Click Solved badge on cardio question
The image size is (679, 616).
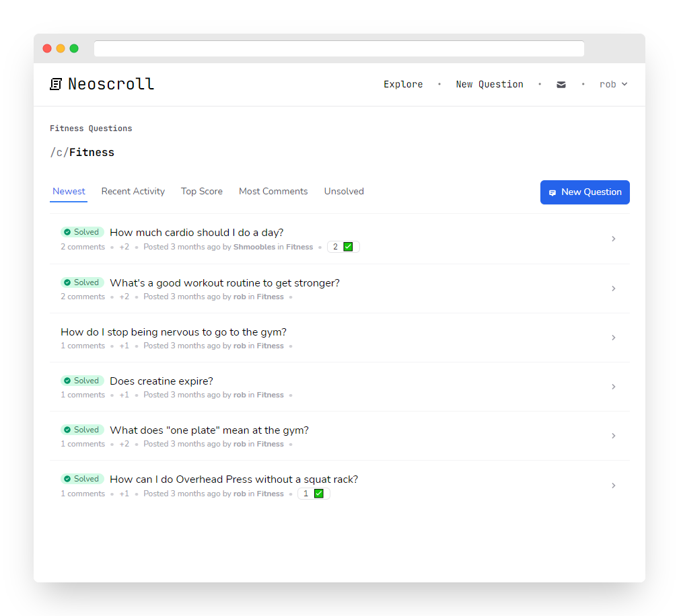[82, 232]
